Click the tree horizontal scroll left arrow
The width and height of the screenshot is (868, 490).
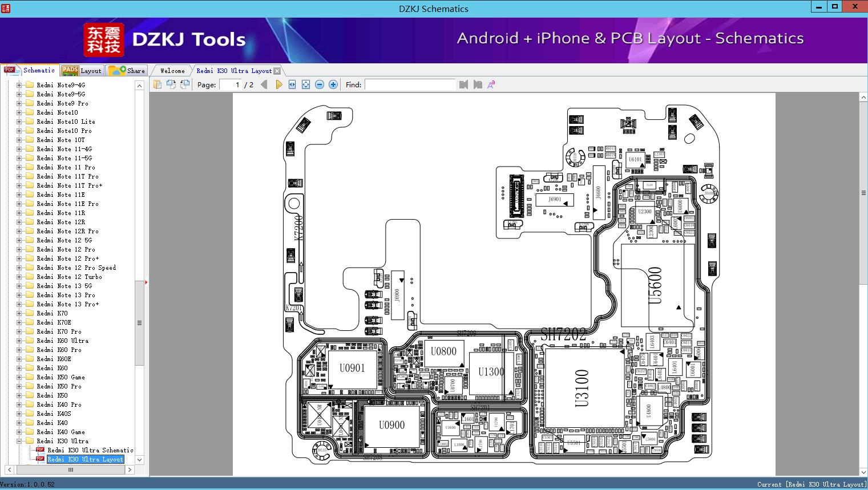tap(8, 470)
